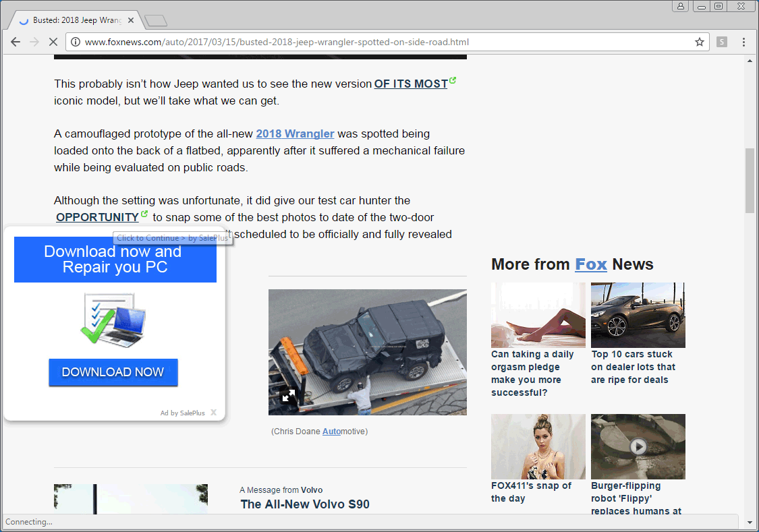
Task: Open FOX411's snap of the day thumbnail
Action: click(x=538, y=446)
